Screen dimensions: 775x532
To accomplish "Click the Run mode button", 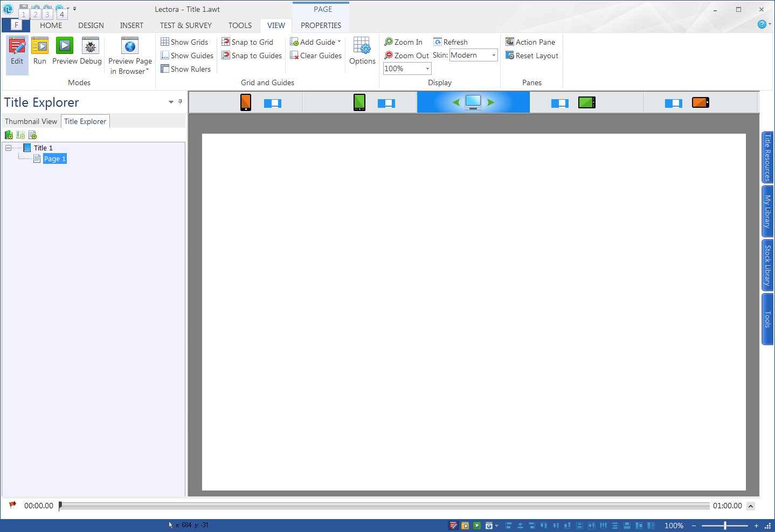I will pos(40,52).
